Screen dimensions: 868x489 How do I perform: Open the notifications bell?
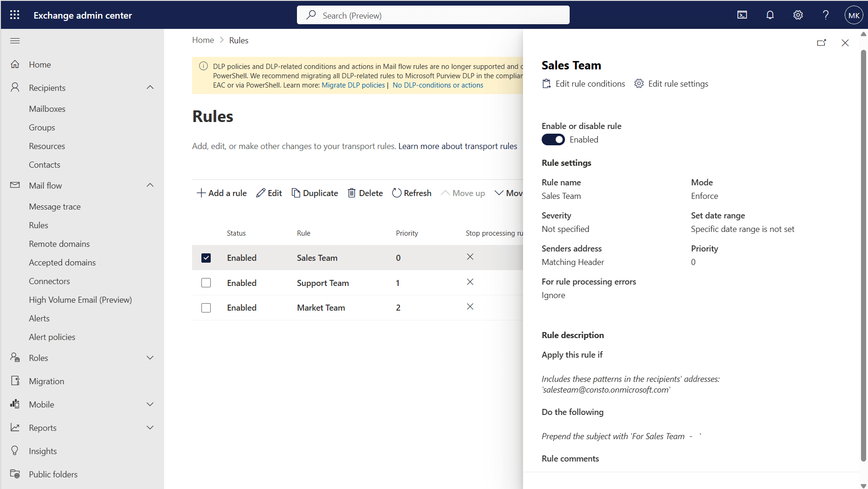[x=770, y=15]
